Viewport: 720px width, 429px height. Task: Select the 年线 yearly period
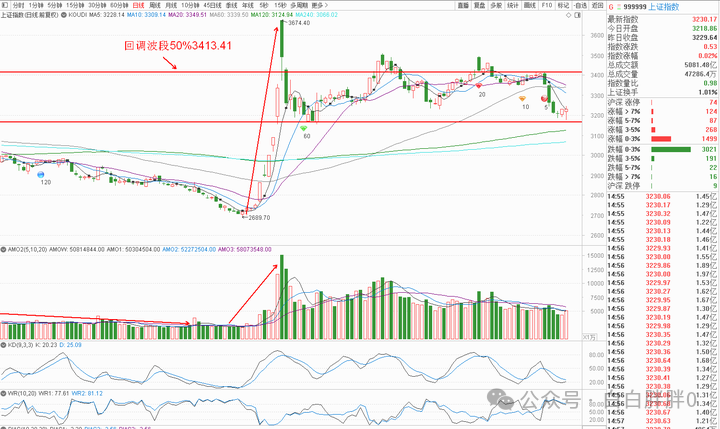coord(248,5)
